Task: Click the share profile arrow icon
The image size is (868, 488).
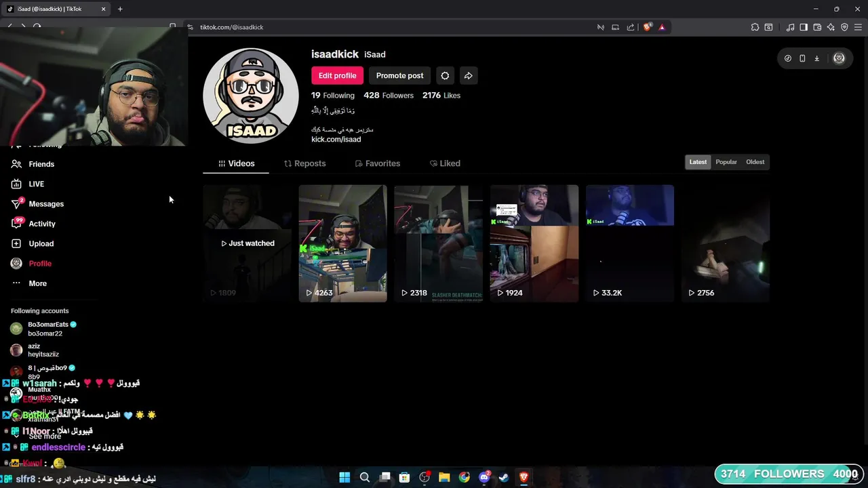Action: tap(468, 76)
